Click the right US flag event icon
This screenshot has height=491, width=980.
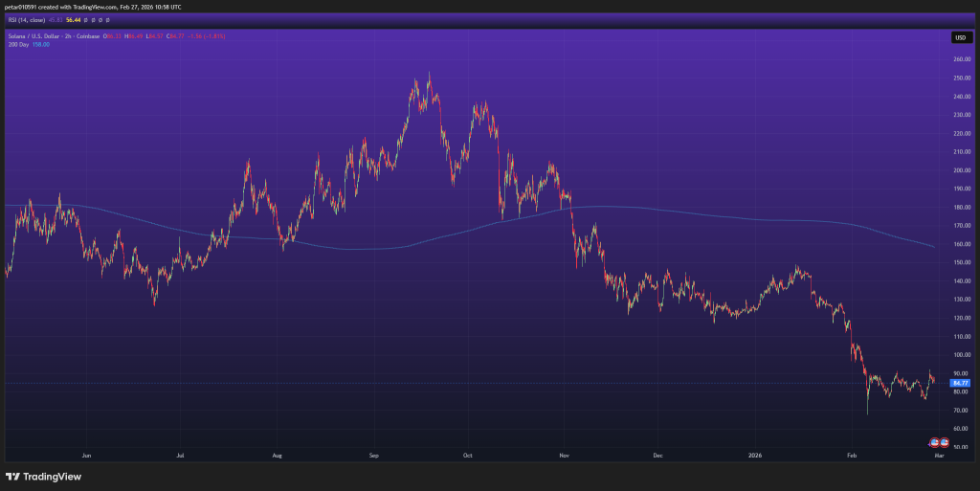click(x=945, y=442)
